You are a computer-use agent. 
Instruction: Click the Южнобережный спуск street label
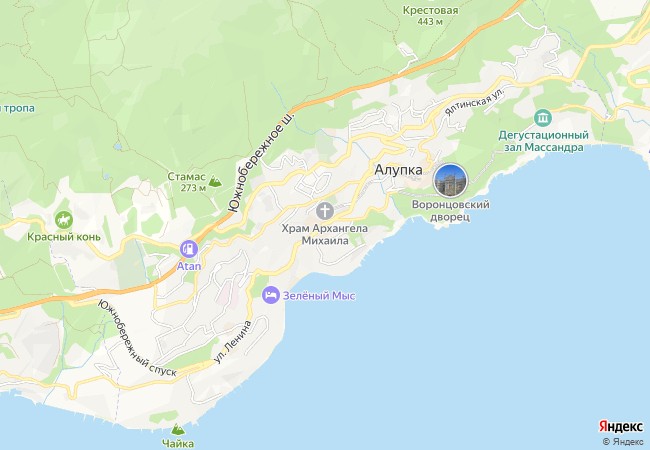(x=138, y=339)
